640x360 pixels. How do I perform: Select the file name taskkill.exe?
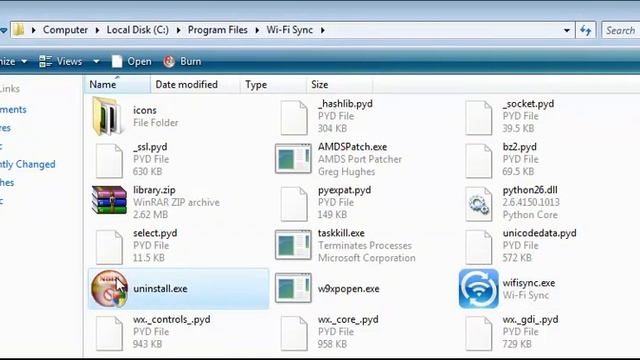click(341, 233)
